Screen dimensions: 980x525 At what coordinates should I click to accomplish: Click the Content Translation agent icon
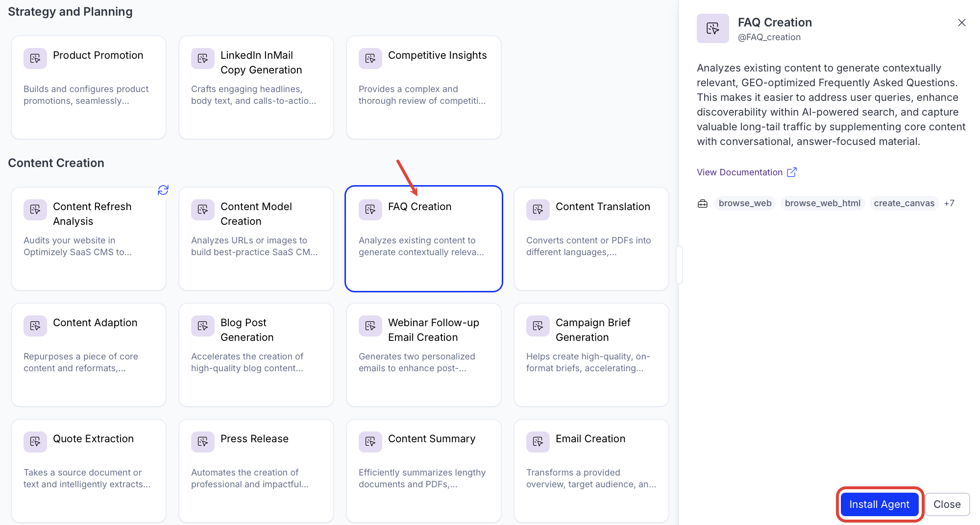click(x=538, y=210)
